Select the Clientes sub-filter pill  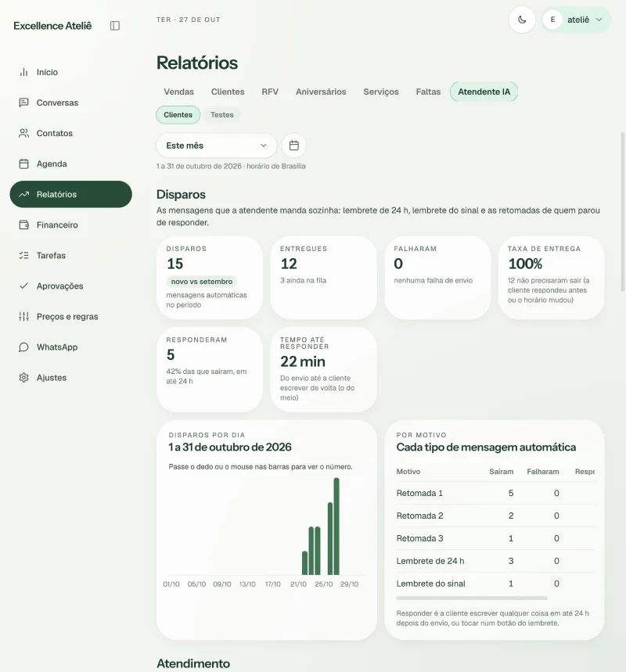(178, 115)
